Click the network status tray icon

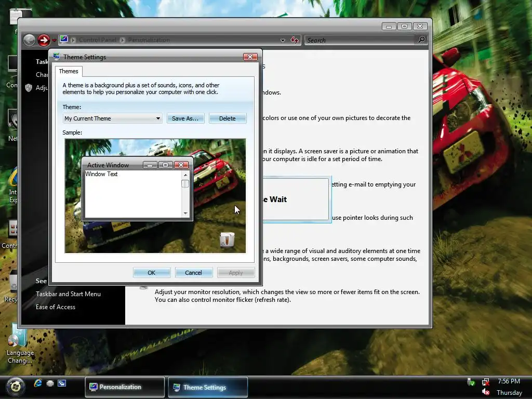point(486,382)
